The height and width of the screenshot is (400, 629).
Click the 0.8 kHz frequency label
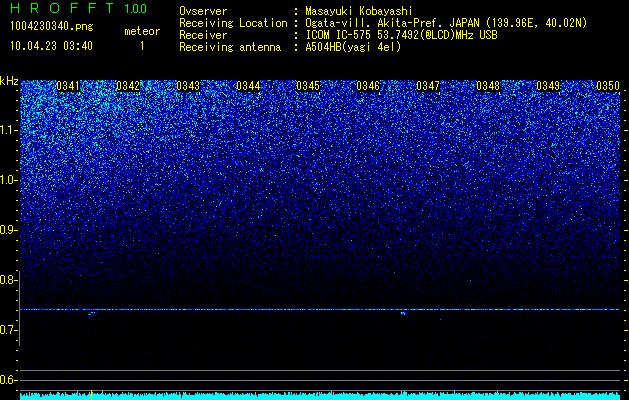[x=9, y=280]
